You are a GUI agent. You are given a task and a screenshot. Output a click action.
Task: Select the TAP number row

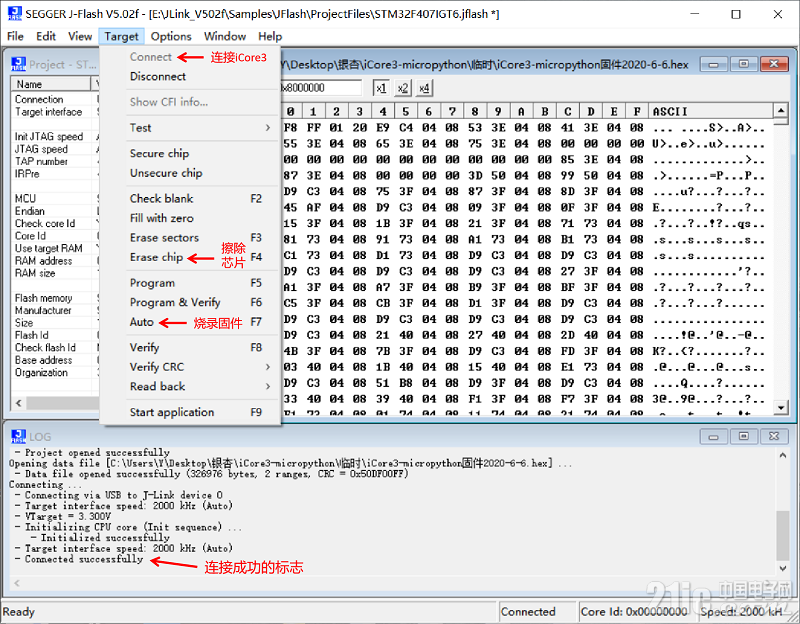pyautogui.click(x=55, y=161)
